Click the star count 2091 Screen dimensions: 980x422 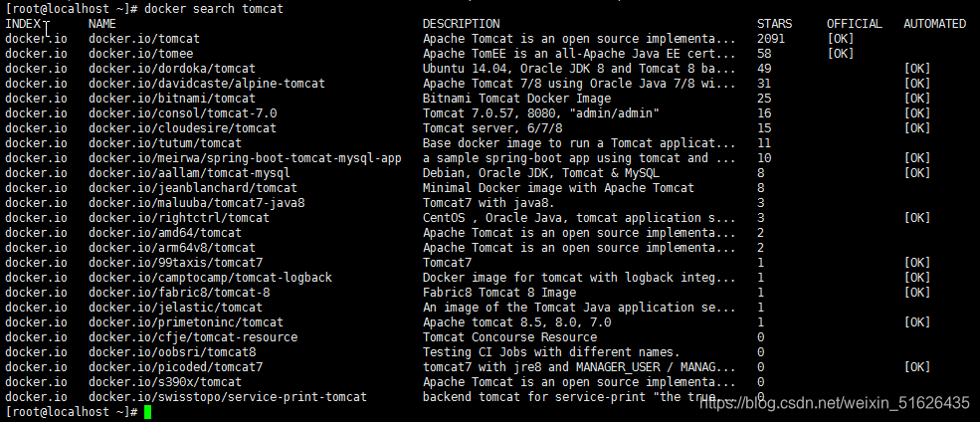(x=771, y=38)
